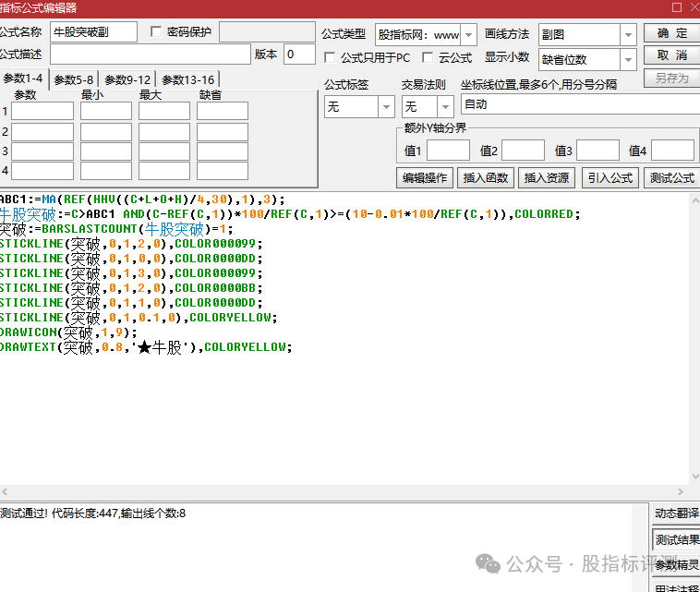
Task: Switch to the 参数5-8 tab
Action: [74, 80]
